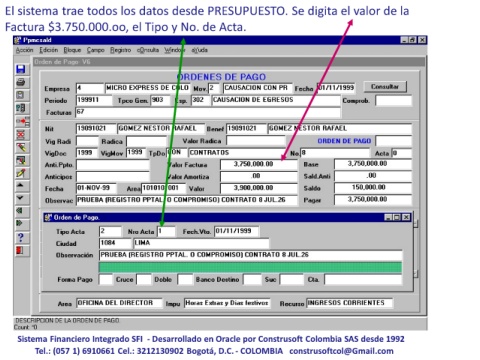Click the red X delete record icon
The height and width of the screenshot is (360, 480).
click(21, 134)
